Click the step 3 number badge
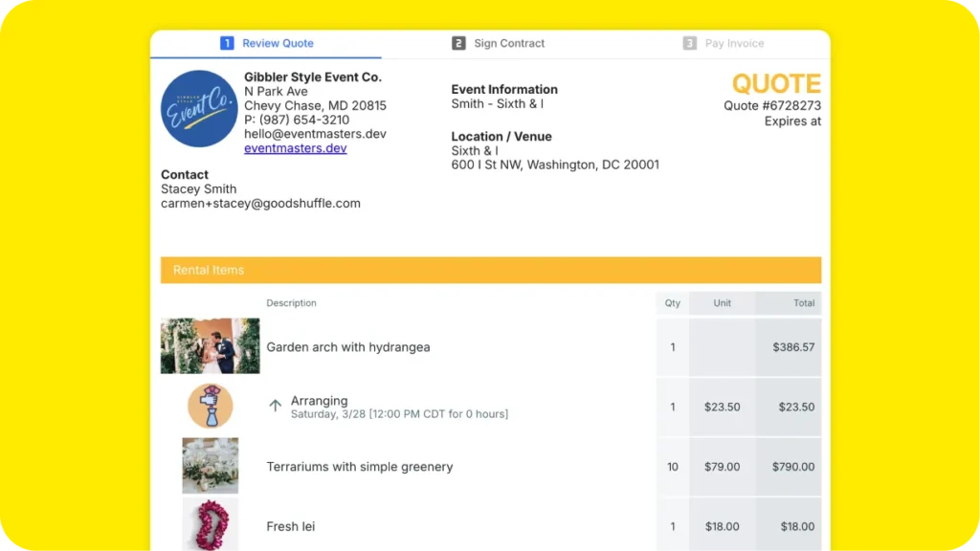The width and height of the screenshot is (980, 551). (689, 43)
